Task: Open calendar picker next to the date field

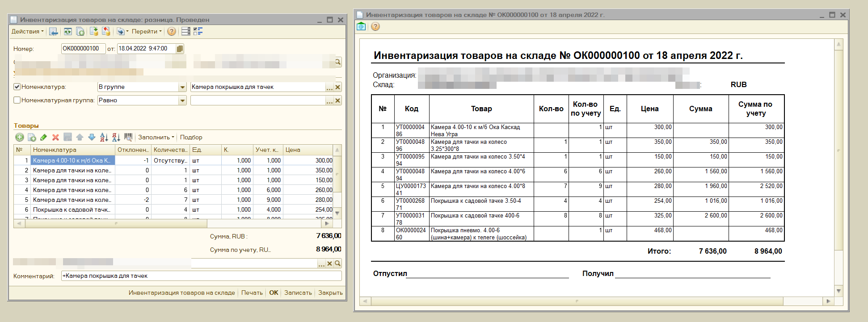Action: (x=180, y=49)
